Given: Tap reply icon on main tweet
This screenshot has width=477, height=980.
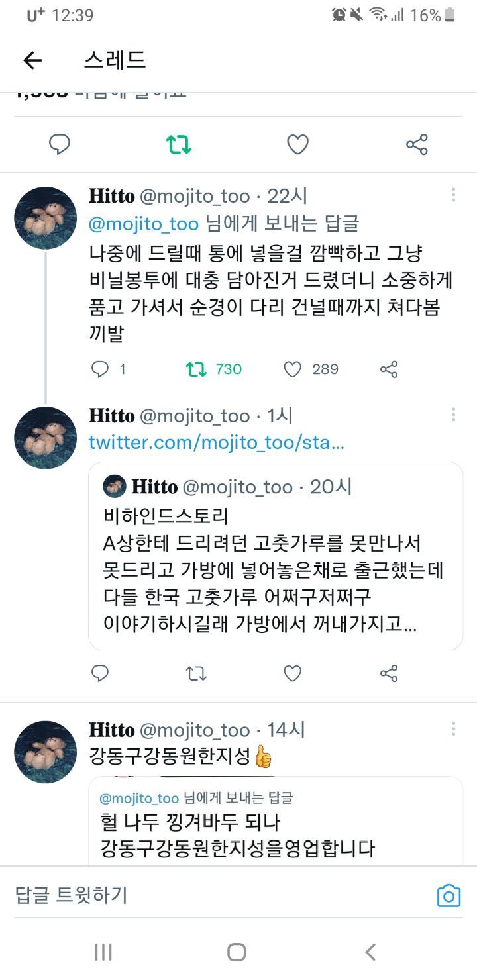Looking at the screenshot, I should tap(60, 144).
